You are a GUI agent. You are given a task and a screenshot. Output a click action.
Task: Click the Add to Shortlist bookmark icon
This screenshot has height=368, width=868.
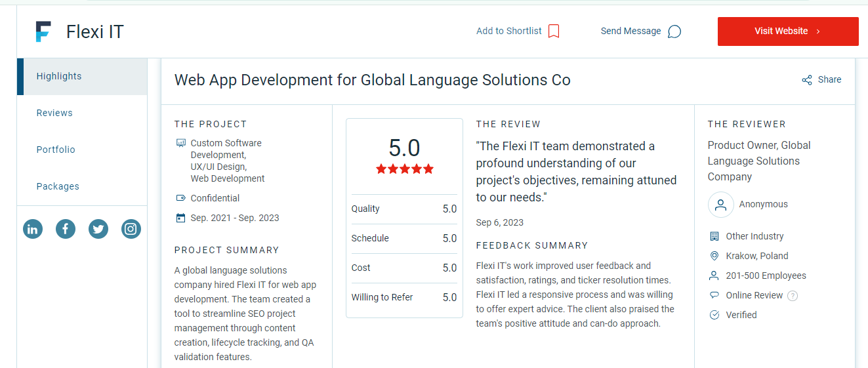point(554,31)
